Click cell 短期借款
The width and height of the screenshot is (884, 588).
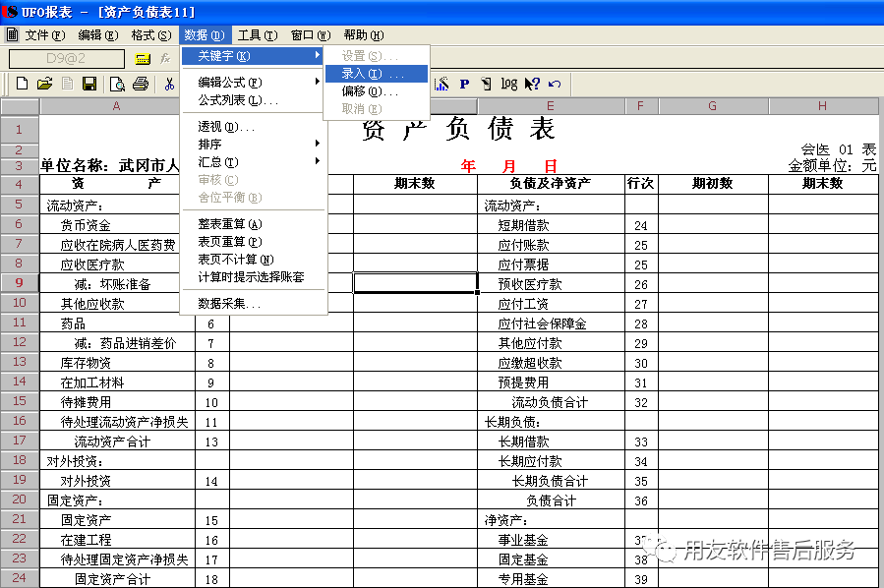coord(551,225)
